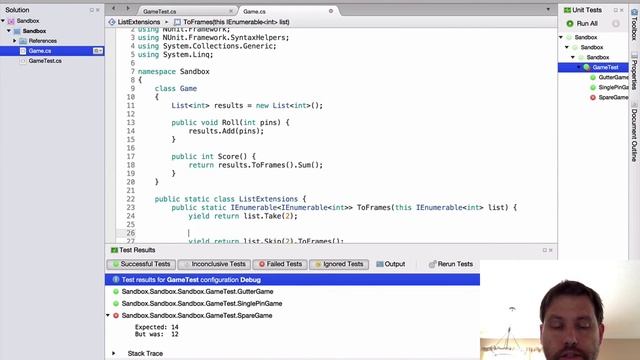Close the Test Results panel
Screen dimensions: 640x360
point(551,250)
